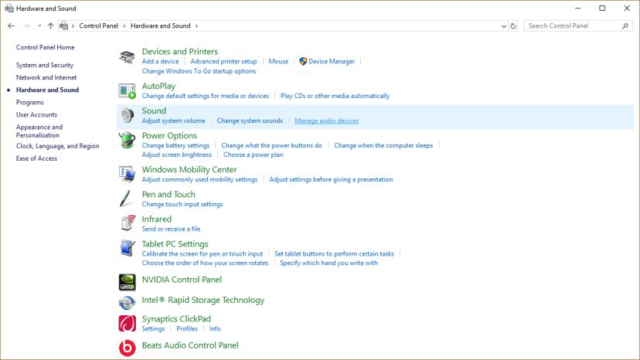
Task: Click the title bar Hardware and Sound icon
Action: 9,8
